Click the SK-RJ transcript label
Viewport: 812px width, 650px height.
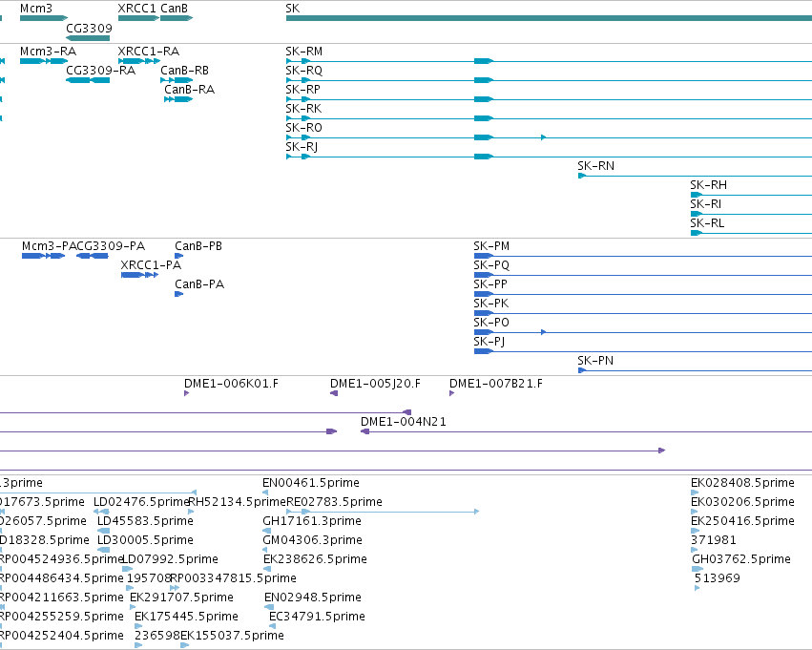tap(302, 147)
